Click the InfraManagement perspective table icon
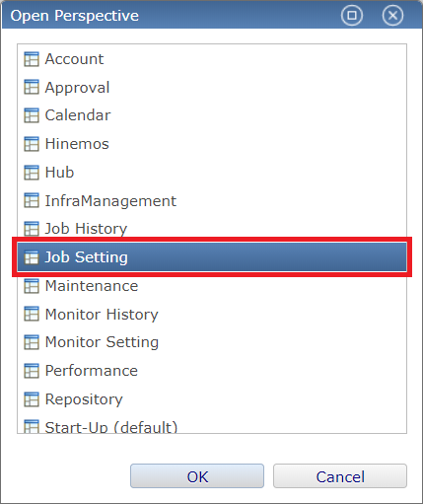Screen dimensions: 423x504 [x=32, y=200]
